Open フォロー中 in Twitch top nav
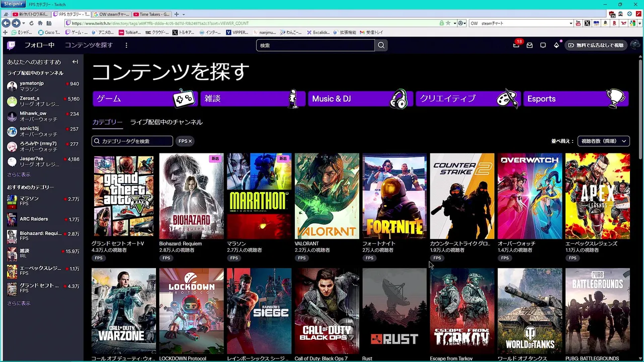The height and width of the screenshot is (362, 644). click(39, 45)
